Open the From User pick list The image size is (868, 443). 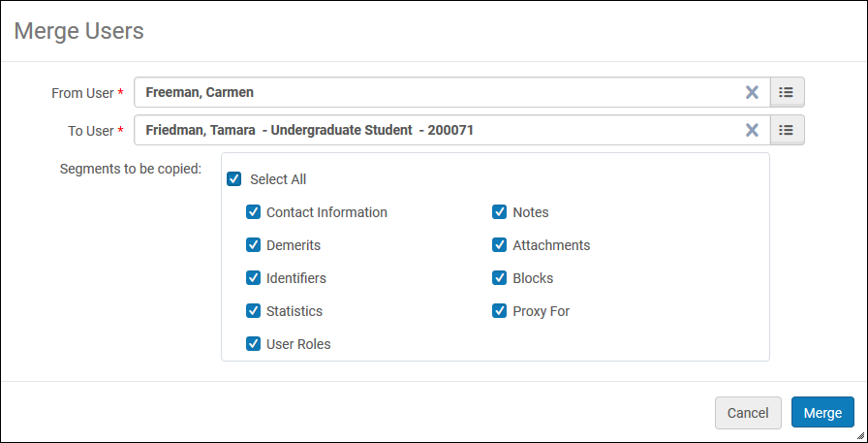tap(787, 92)
